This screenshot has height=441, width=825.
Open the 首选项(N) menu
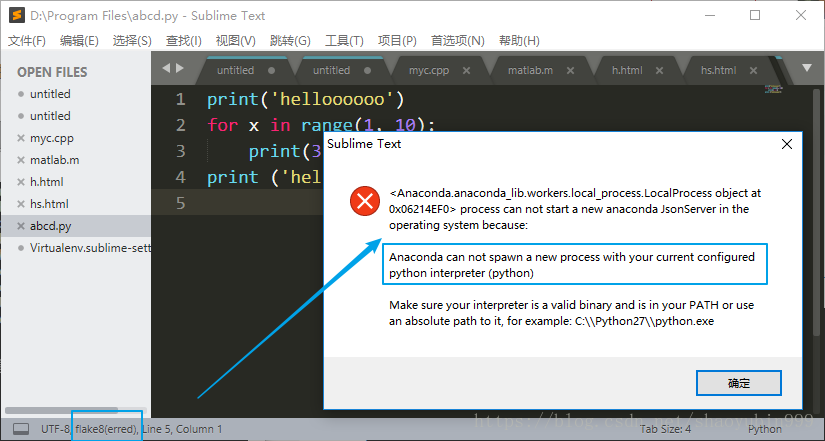tap(458, 41)
